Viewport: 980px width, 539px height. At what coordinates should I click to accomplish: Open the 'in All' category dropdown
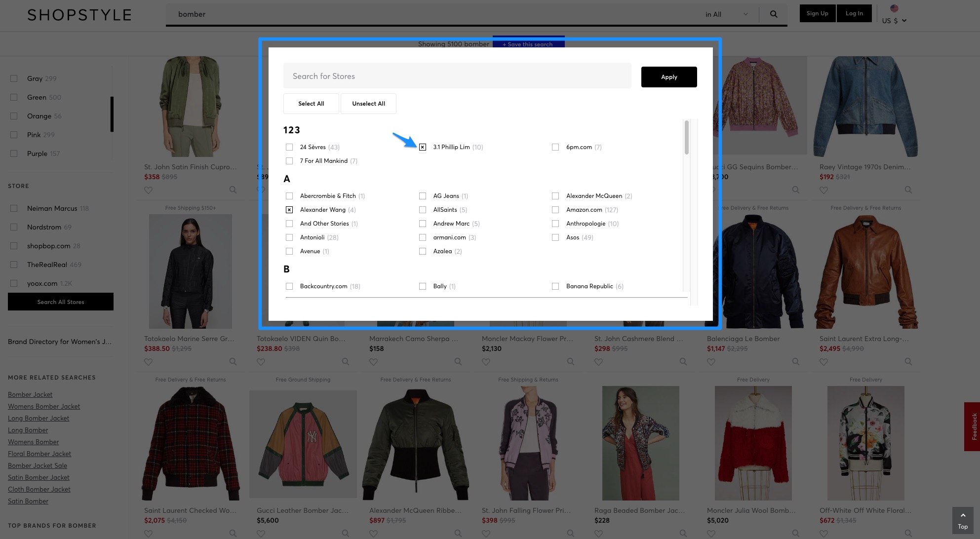click(x=726, y=14)
